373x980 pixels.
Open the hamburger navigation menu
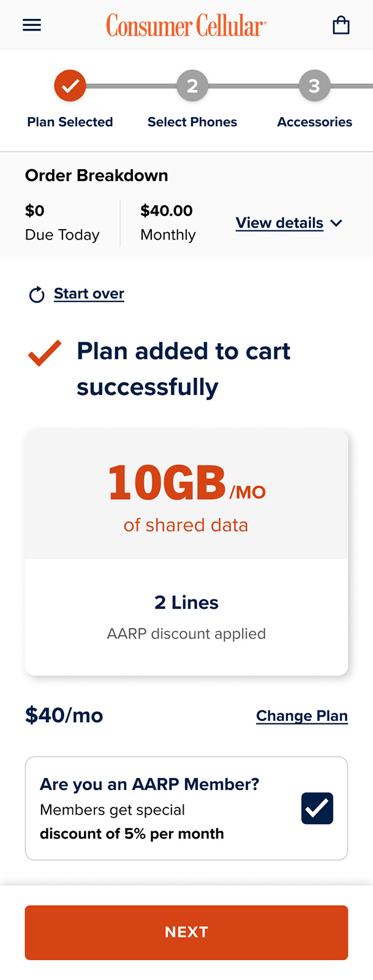pyautogui.click(x=32, y=25)
